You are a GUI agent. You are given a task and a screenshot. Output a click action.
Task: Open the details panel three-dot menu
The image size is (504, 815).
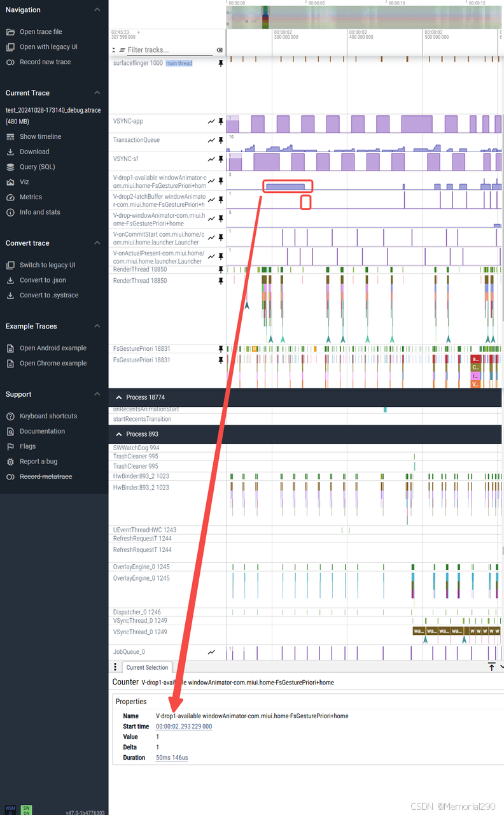115,667
